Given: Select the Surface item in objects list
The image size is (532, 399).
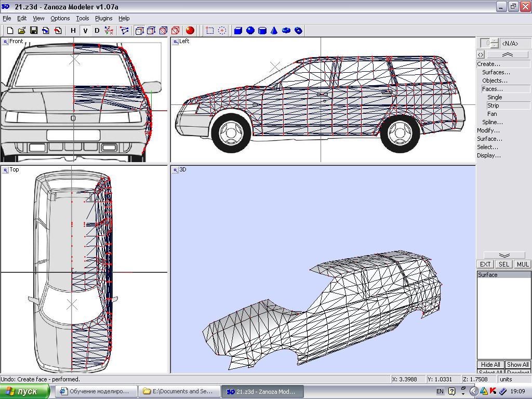Looking at the screenshot, I should pyautogui.click(x=488, y=275).
